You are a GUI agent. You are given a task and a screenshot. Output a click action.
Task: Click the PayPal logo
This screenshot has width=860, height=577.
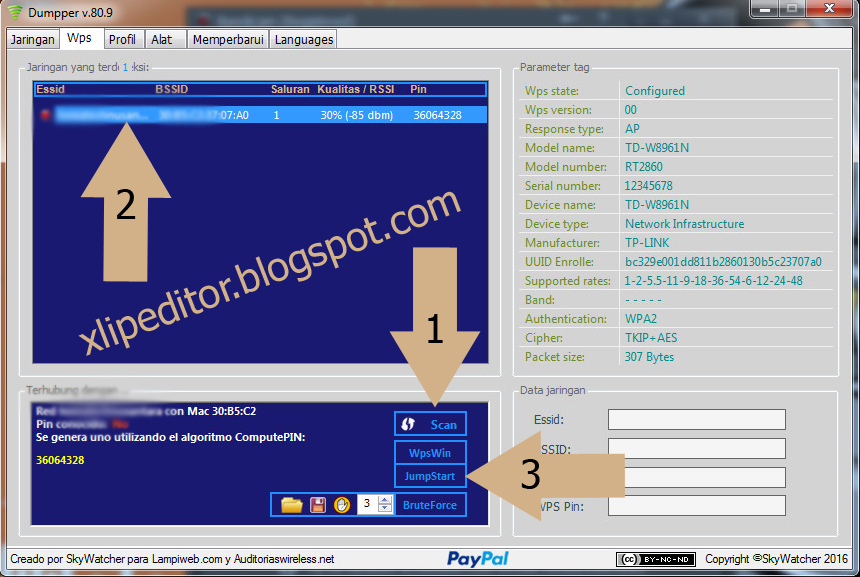coord(478,559)
